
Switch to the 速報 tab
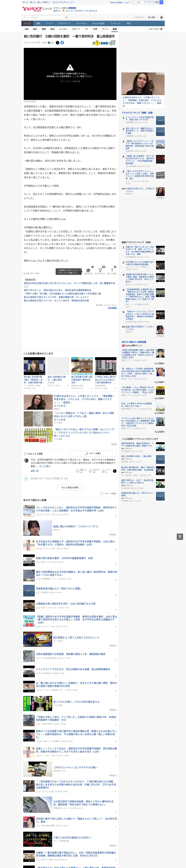pyautogui.click(x=38, y=23)
